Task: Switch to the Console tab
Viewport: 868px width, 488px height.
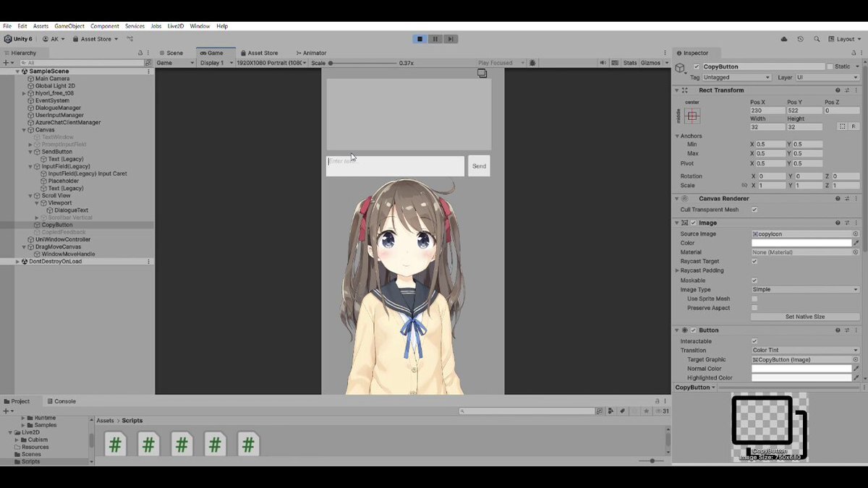Action: click(61, 401)
